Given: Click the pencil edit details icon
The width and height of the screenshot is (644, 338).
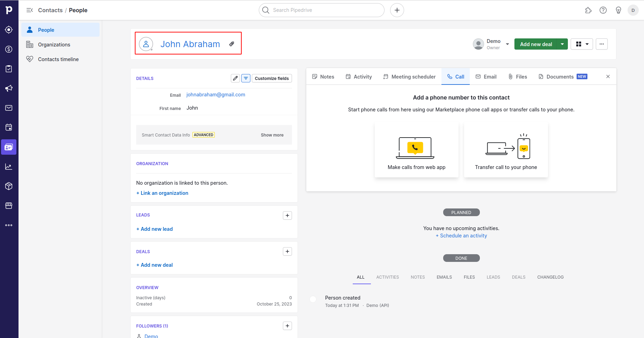Looking at the screenshot, I should point(235,78).
